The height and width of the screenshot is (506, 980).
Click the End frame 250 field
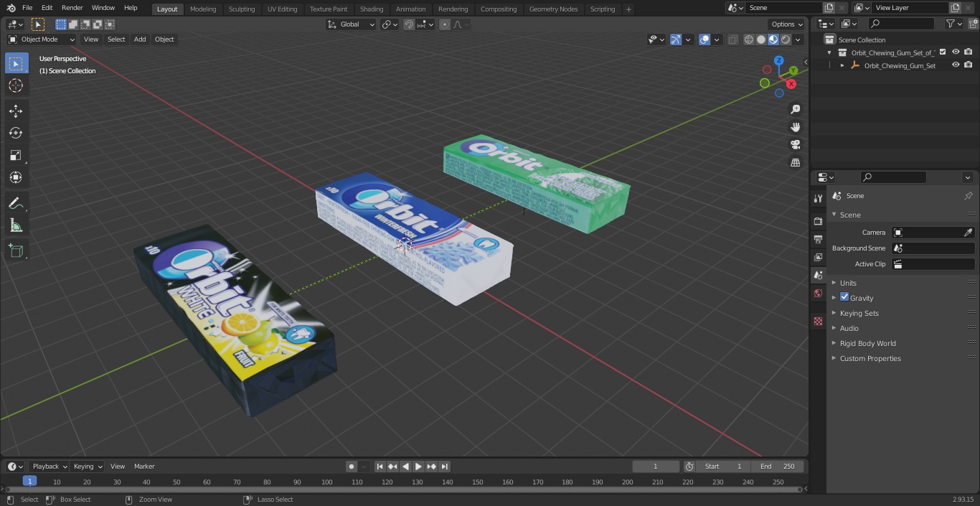pos(778,467)
